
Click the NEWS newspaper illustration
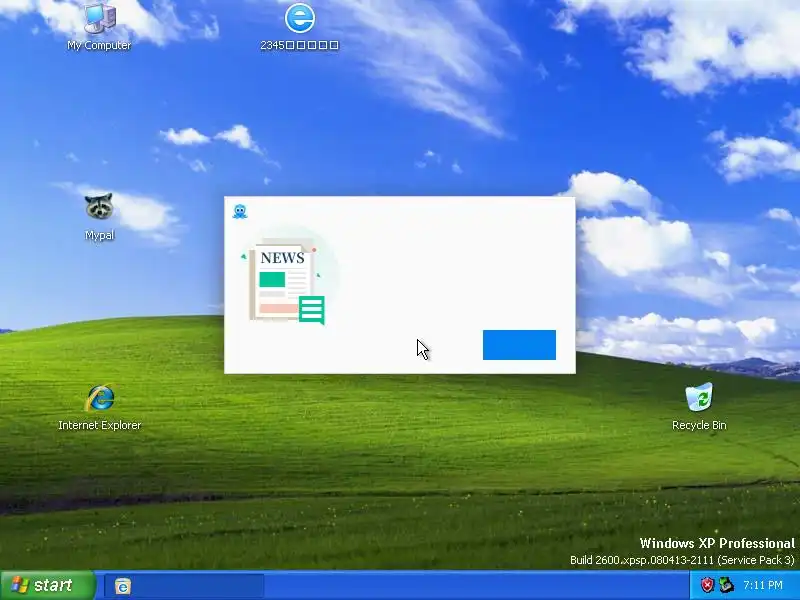pyautogui.click(x=285, y=282)
